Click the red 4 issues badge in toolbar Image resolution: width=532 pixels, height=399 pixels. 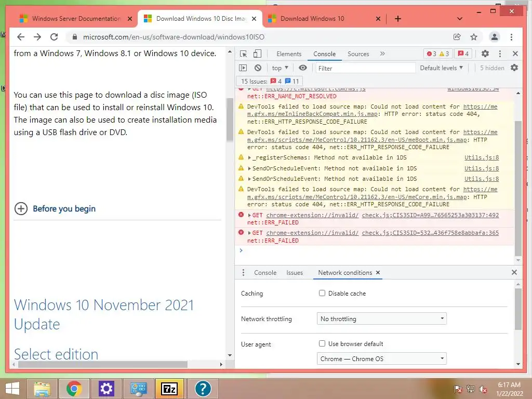click(463, 54)
